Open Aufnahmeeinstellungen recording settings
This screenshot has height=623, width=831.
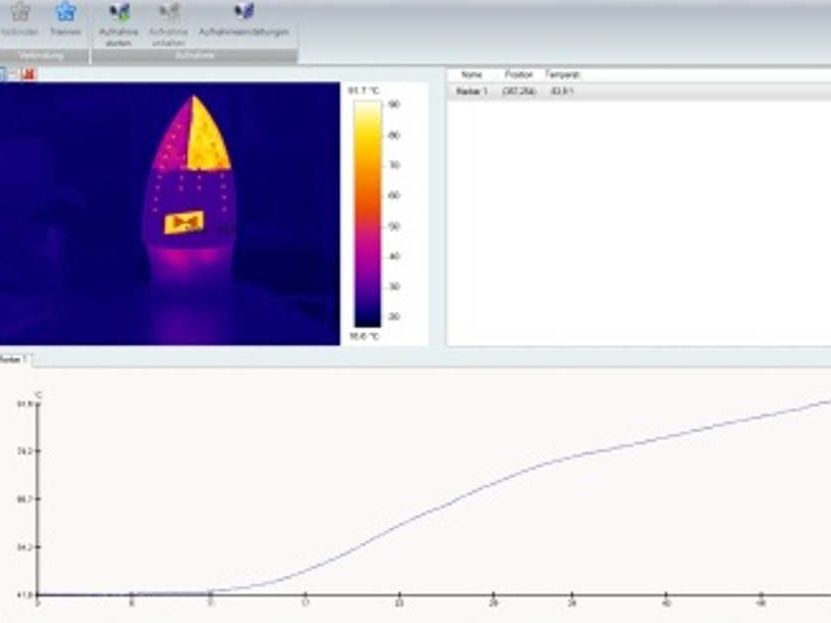pos(244,19)
